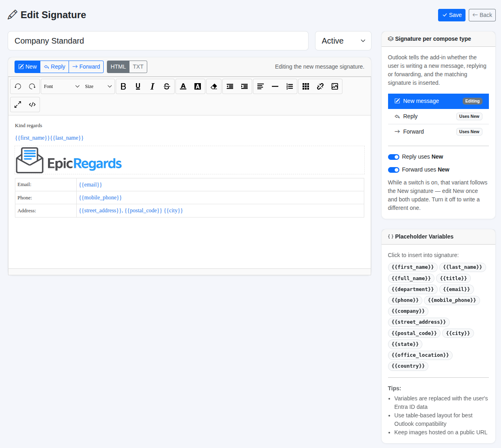The height and width of the screenshot is (448, 501).
Task: Click the ordered list icon
Action: coord(290,86)
